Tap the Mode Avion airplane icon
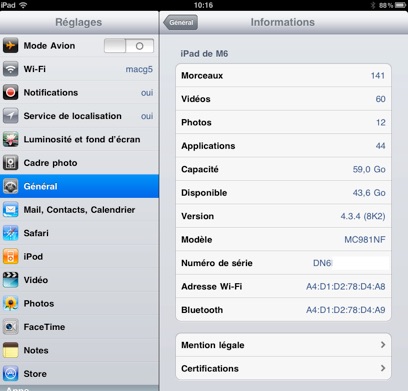The width and height of the screenshot is (408, 391). [10, 45]
